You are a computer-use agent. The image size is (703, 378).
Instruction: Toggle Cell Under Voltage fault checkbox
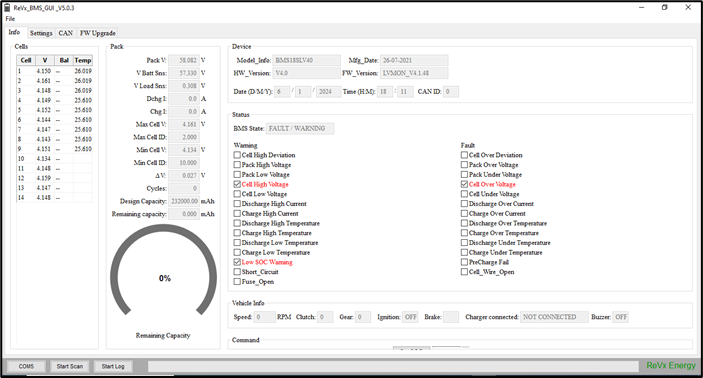click(x=464, y=194)
